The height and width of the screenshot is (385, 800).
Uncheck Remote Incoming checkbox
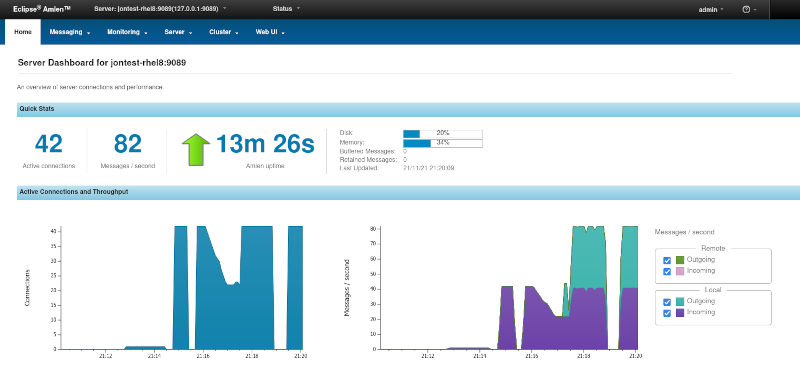667,271
